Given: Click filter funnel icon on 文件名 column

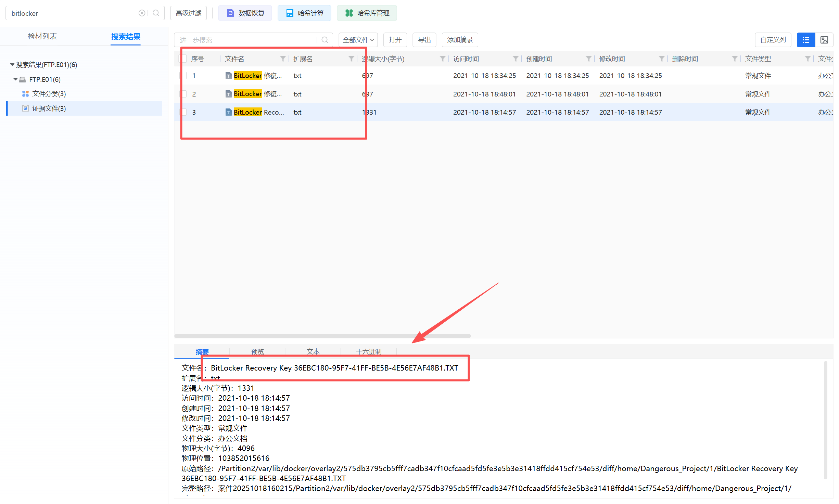Looking at the screenshot, I should click(283, 59).
